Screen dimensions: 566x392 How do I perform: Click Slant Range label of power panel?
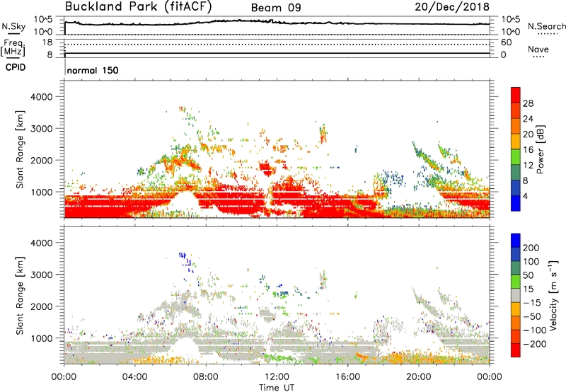20,149
